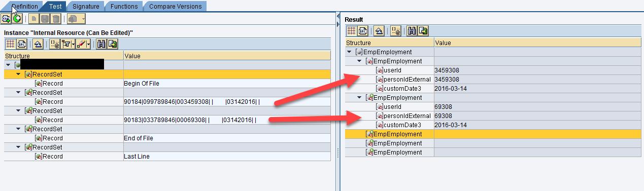Open the Signature tab
Viewport: 644px width, 191px height.
85,6
